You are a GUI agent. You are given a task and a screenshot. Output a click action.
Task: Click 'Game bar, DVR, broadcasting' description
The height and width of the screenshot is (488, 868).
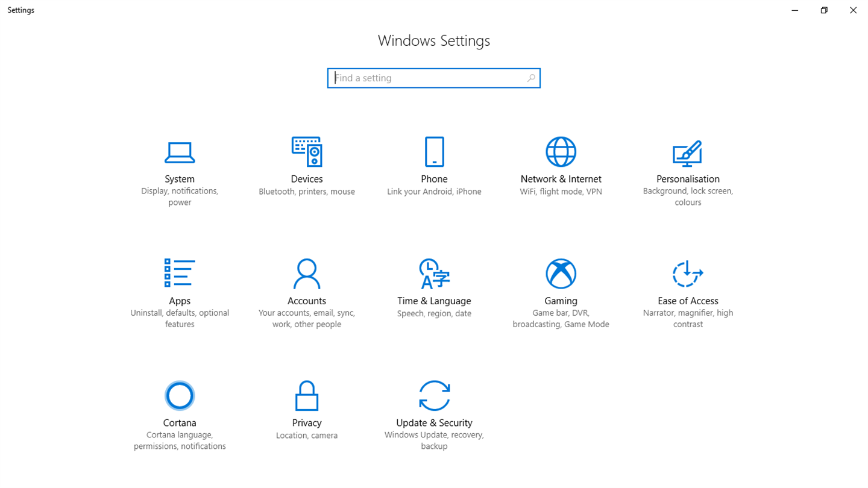pyautogui.click(x=561, y=318)
